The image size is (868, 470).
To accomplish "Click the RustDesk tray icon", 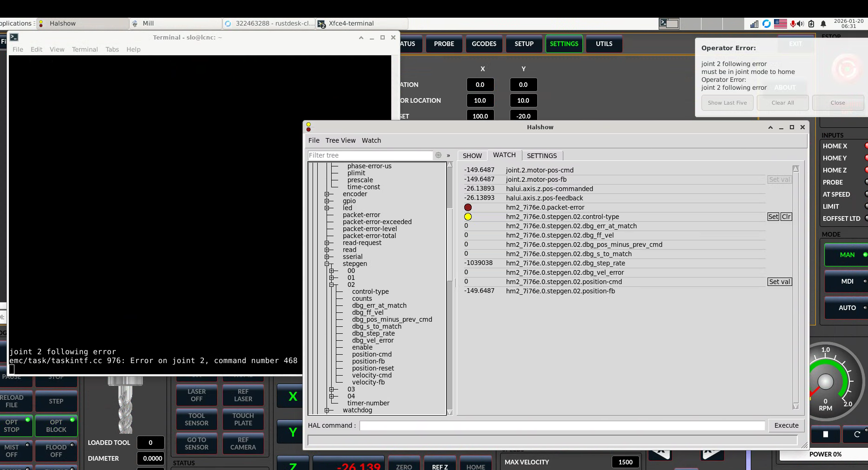I will tap(767, 24).
